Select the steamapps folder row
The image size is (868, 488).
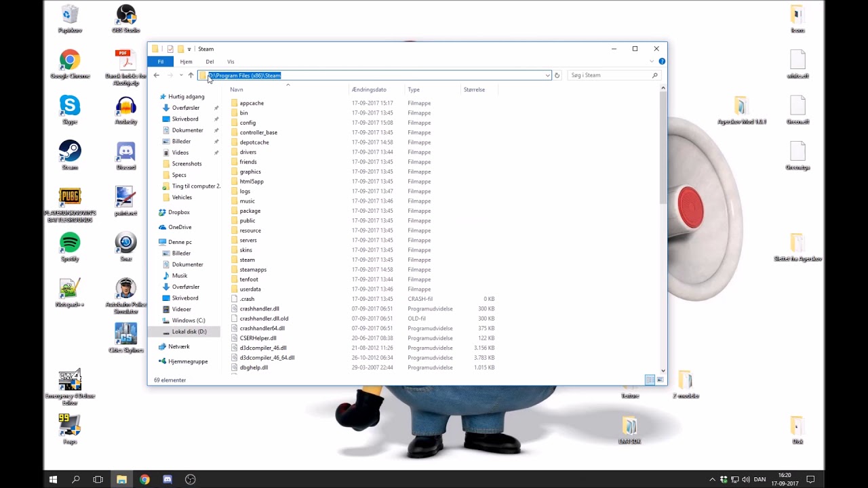[363, 270]
